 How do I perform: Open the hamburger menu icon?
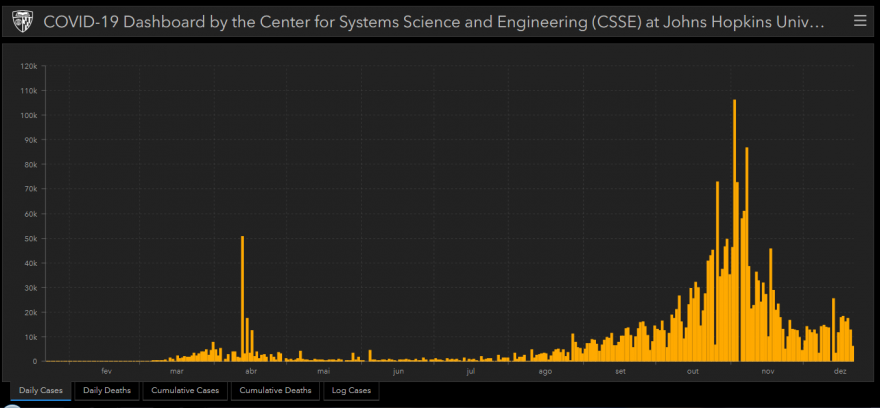click(x=859, y=21)
